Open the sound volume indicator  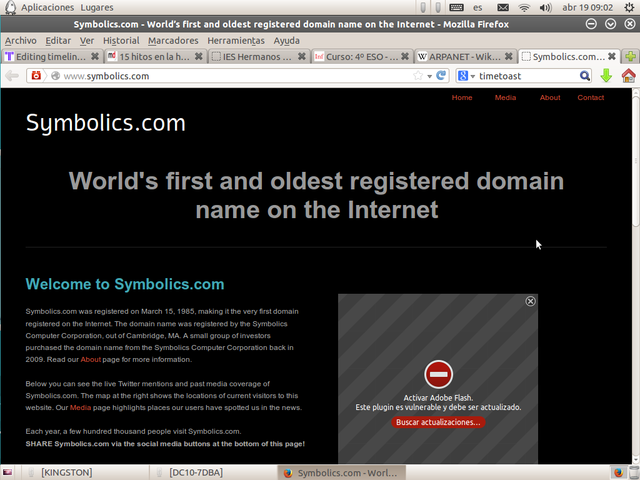coord(545,7)
